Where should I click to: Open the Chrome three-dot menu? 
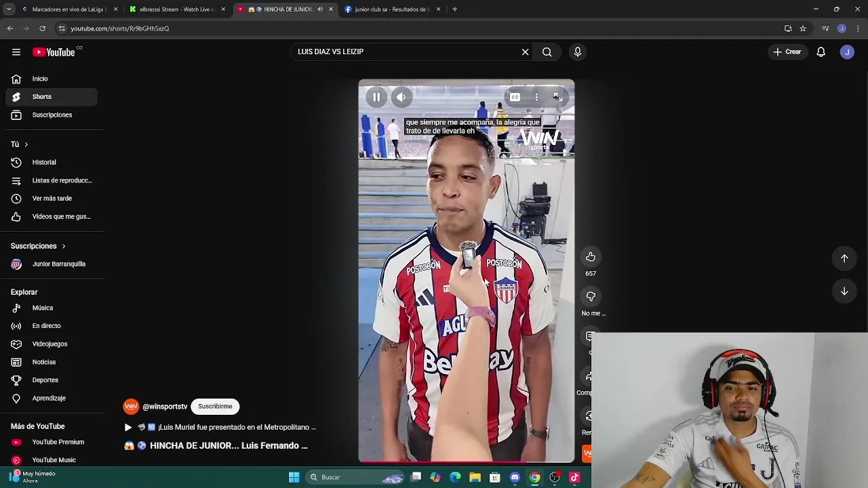859,28
